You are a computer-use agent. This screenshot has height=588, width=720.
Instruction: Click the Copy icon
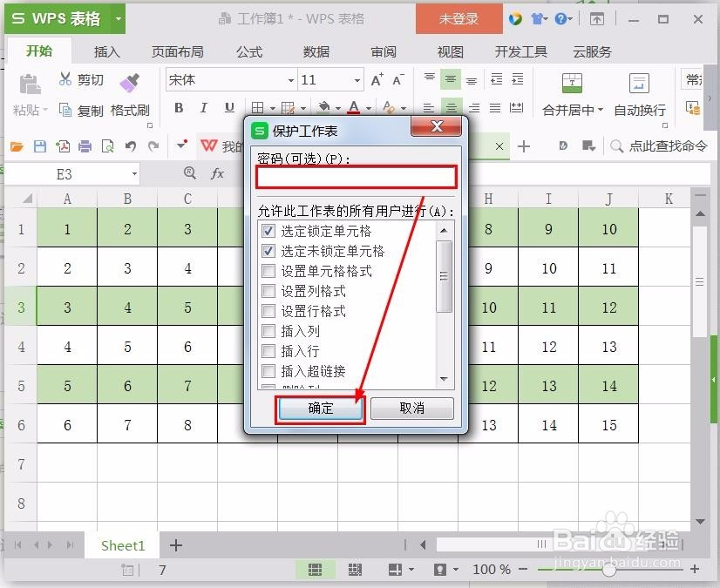[x=65, y=110]
